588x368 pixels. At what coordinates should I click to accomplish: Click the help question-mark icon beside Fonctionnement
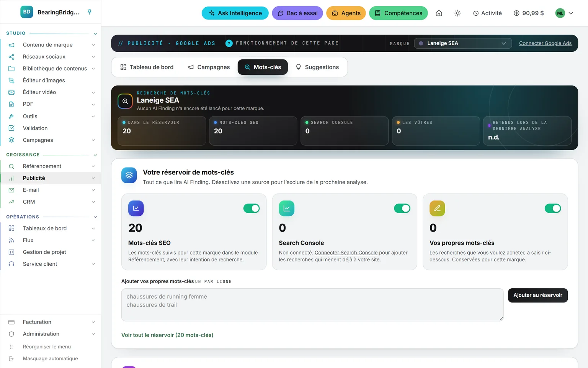(229, 43)
